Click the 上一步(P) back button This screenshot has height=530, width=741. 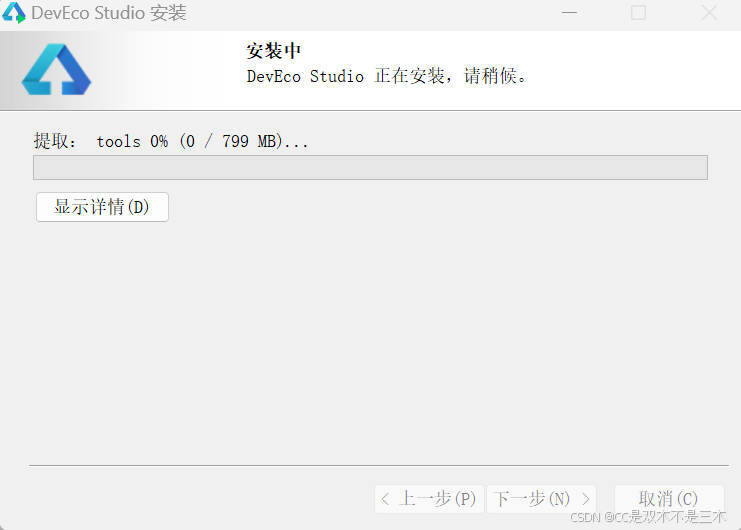tap(429, 499)
